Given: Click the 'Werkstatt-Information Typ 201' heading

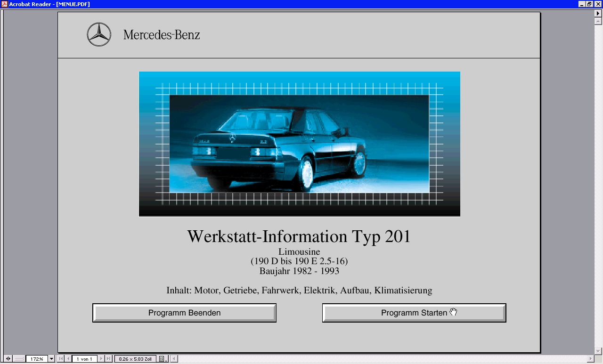Looking at the screenshot, I should tap(299, 236).
